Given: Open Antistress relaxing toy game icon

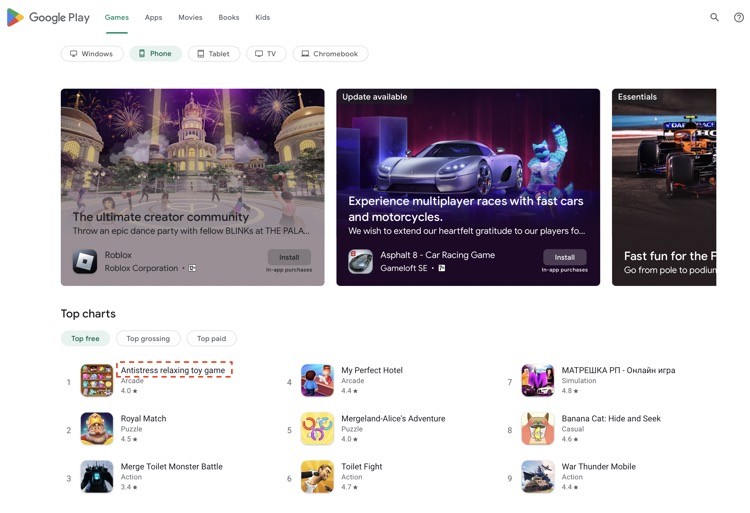Looking at the screenshot, I should [x=97, y=380].
